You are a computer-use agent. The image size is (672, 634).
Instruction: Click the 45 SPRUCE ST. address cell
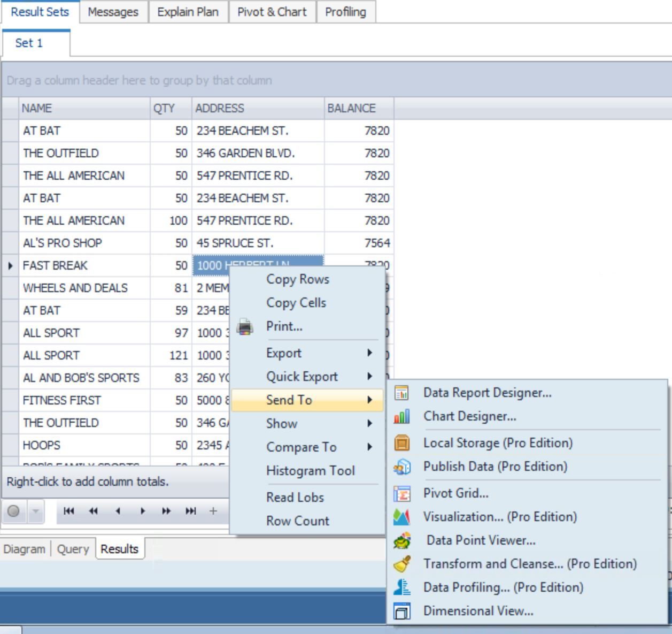258,243
